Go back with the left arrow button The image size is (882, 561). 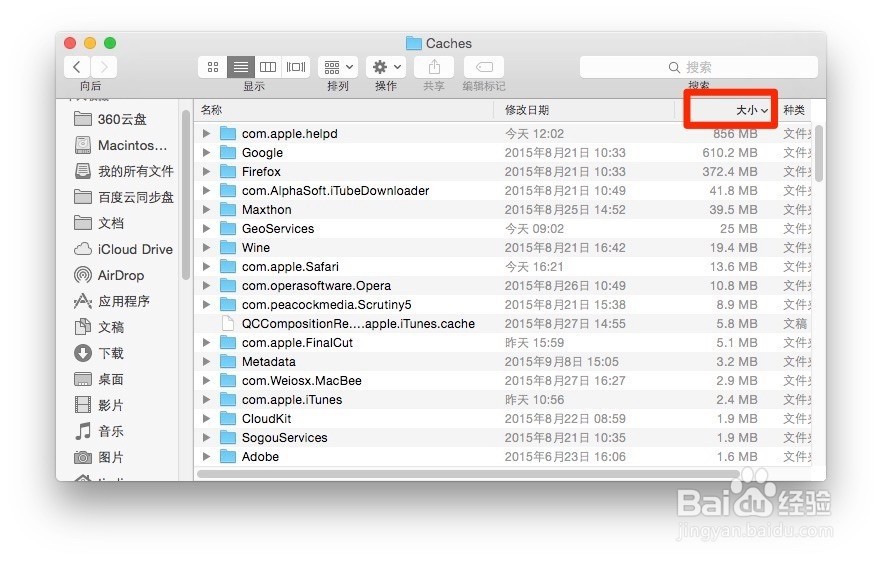(77, 67)
